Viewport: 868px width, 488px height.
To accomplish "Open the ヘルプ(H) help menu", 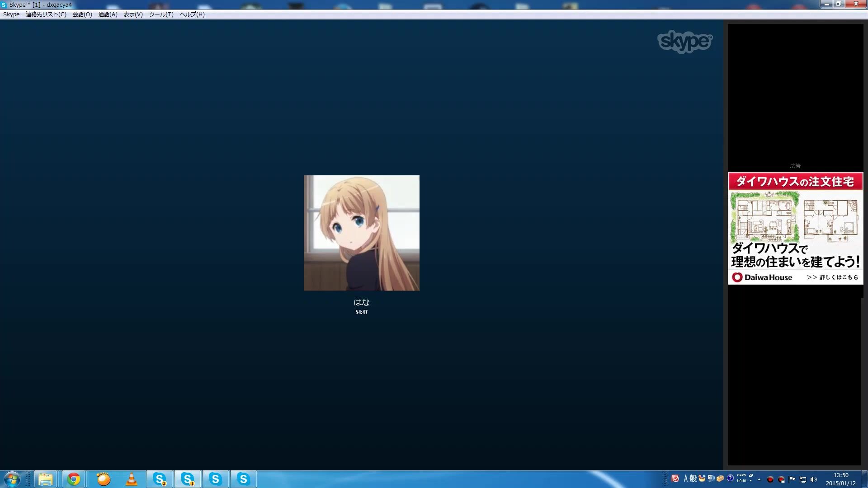I will click(x=192, y=14).
